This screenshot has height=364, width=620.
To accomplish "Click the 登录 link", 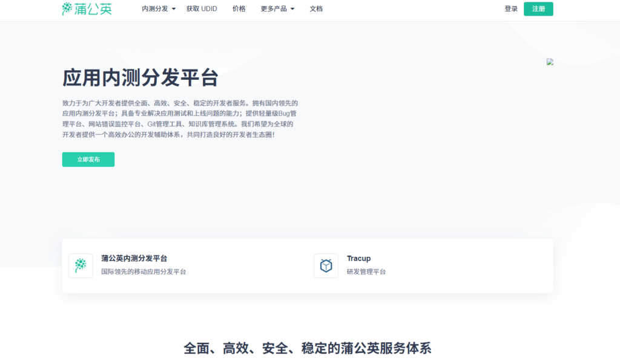I will (510, 8).
